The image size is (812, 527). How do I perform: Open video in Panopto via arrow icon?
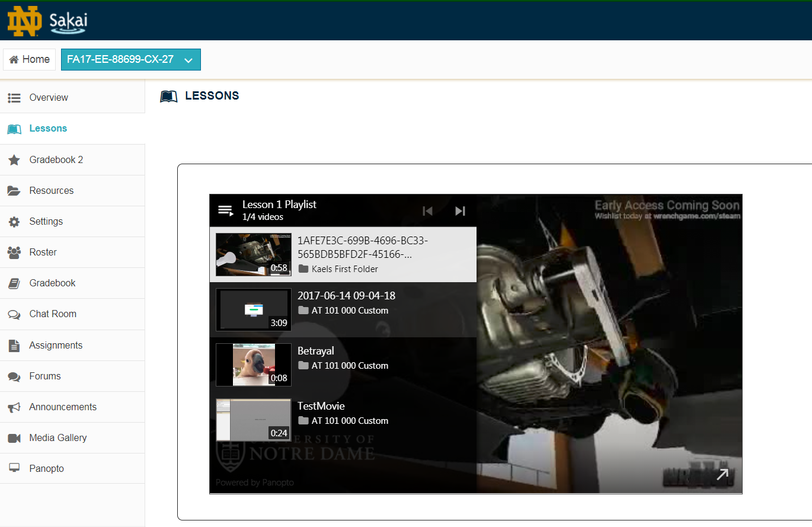click(x=723, y=474)
